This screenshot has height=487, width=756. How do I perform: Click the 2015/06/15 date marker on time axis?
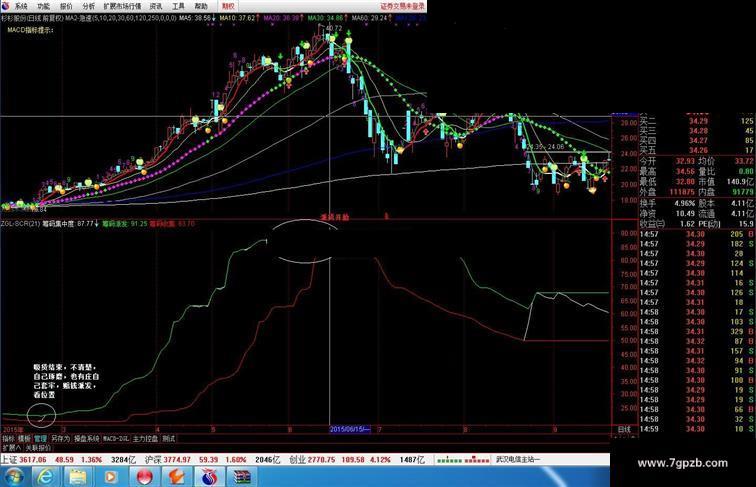tap(350, 429)
